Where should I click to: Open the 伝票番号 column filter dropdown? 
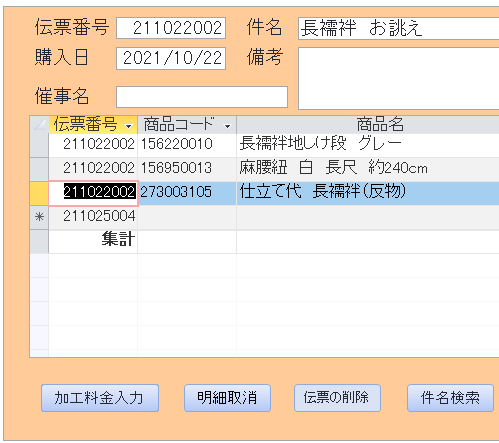[x=128, y=126]
